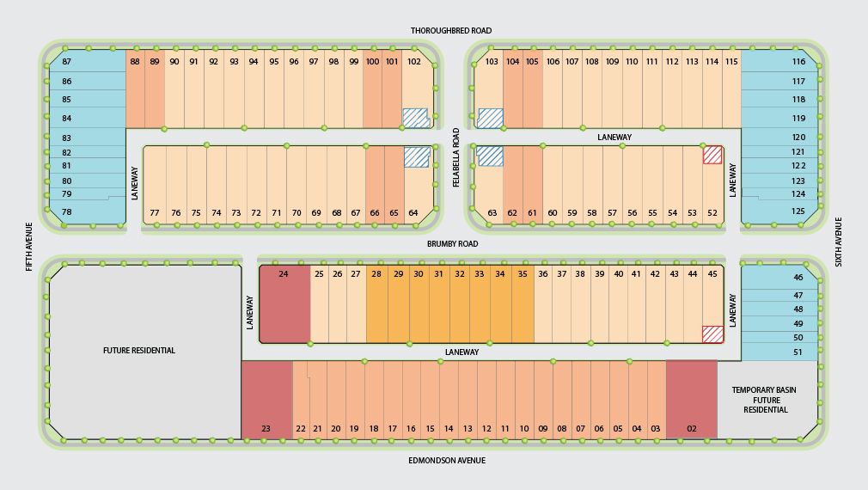Select lot 62 darker peach lot
Image resolution: width=868 pixels, height=490 pixels.
click(x=512, y=185)
